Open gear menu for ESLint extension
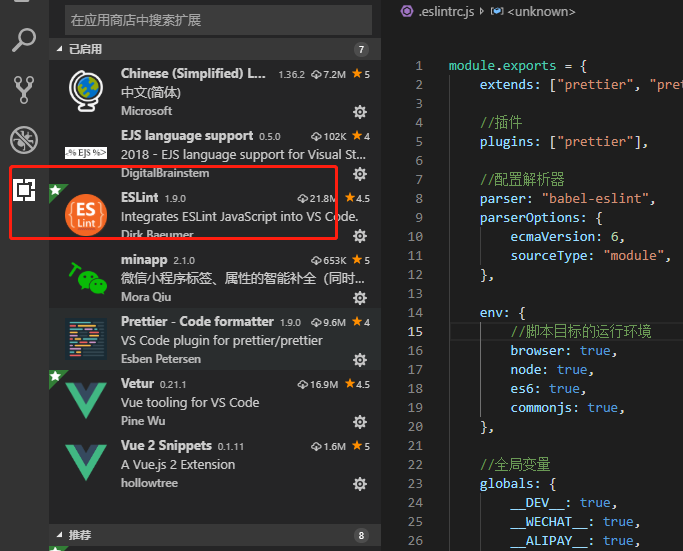Image resolution: width=683 pixels, height=551 pixels. (x=360, y=236)
